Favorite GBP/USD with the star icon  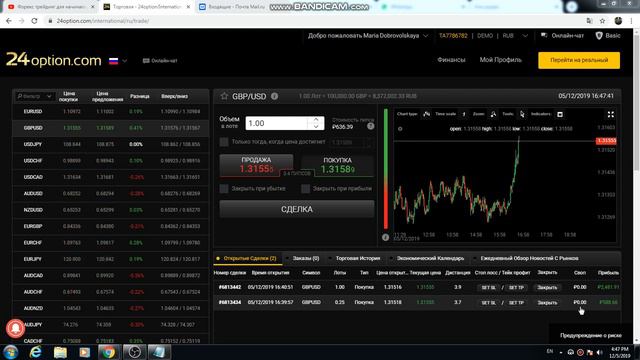[x=224, y=96]
